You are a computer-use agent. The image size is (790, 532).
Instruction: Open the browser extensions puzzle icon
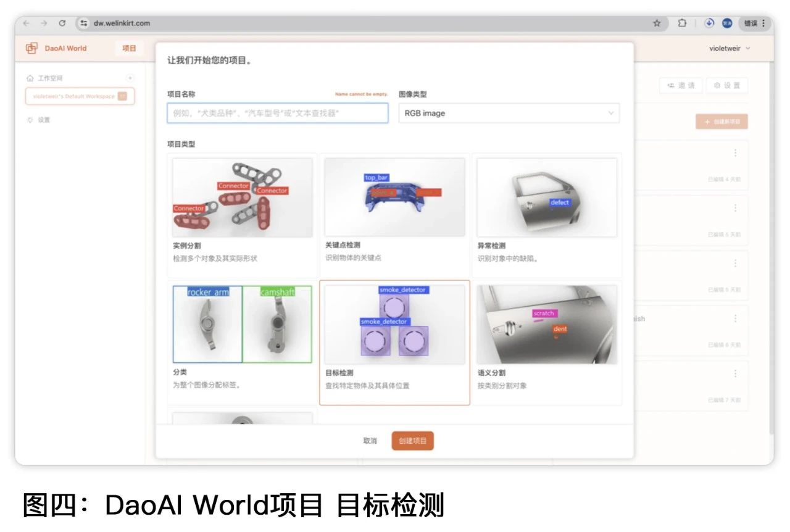click(682, 23)
